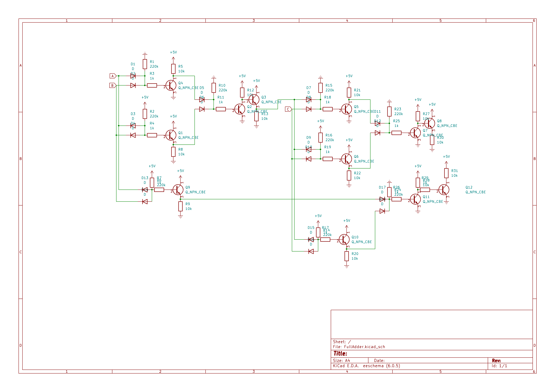Click transistor Q10 symbol

pos(344,239)
